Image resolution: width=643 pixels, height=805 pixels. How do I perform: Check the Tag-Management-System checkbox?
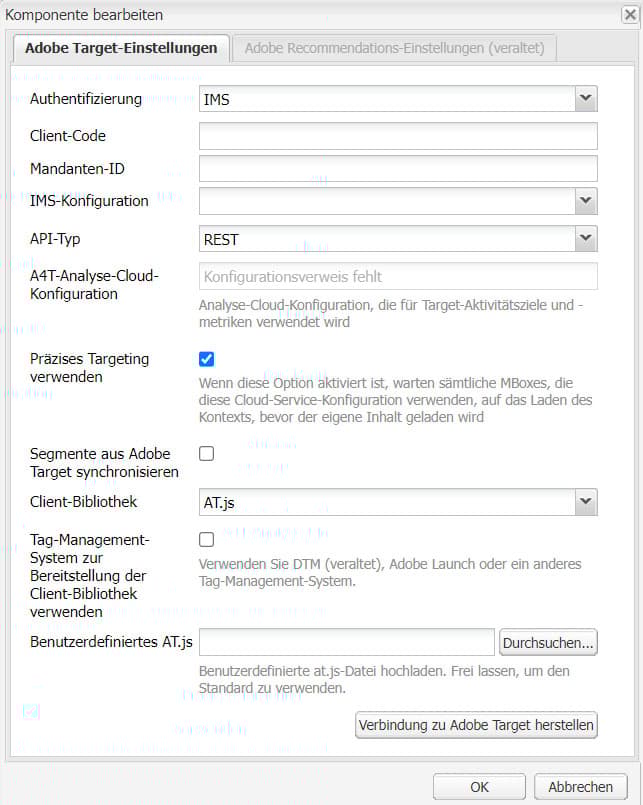pos(206,540)
